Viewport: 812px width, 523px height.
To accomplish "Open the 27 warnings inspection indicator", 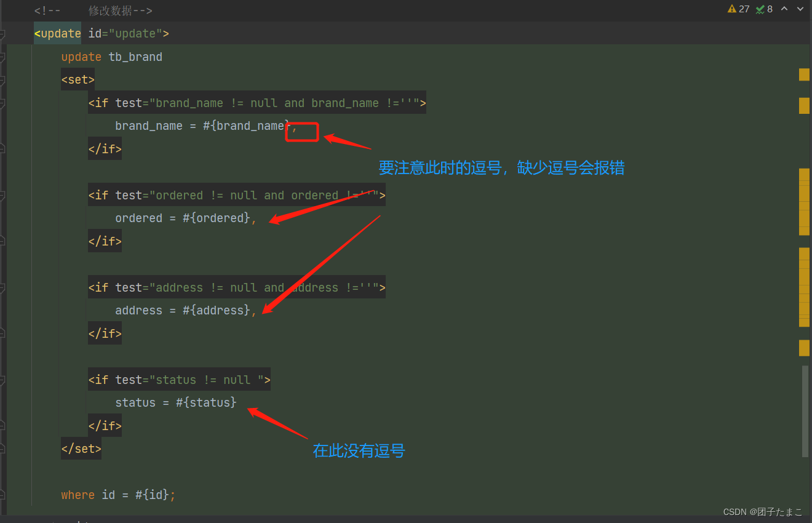I will [x=738, y=9].
